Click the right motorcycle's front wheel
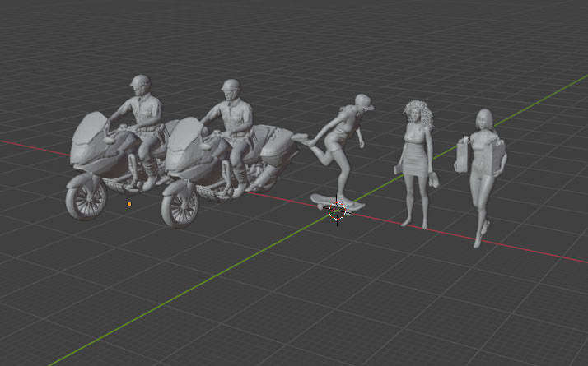 [x=180, y=206]
